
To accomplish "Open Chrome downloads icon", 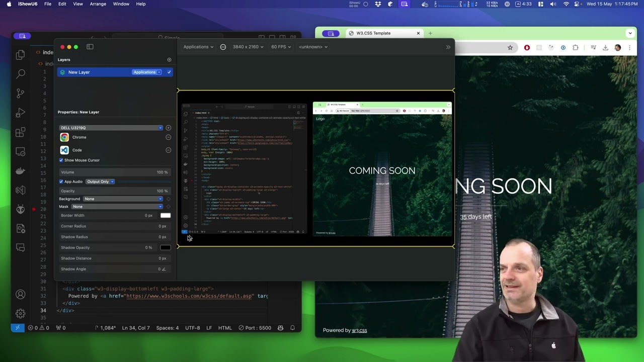I will click(605, 48).
